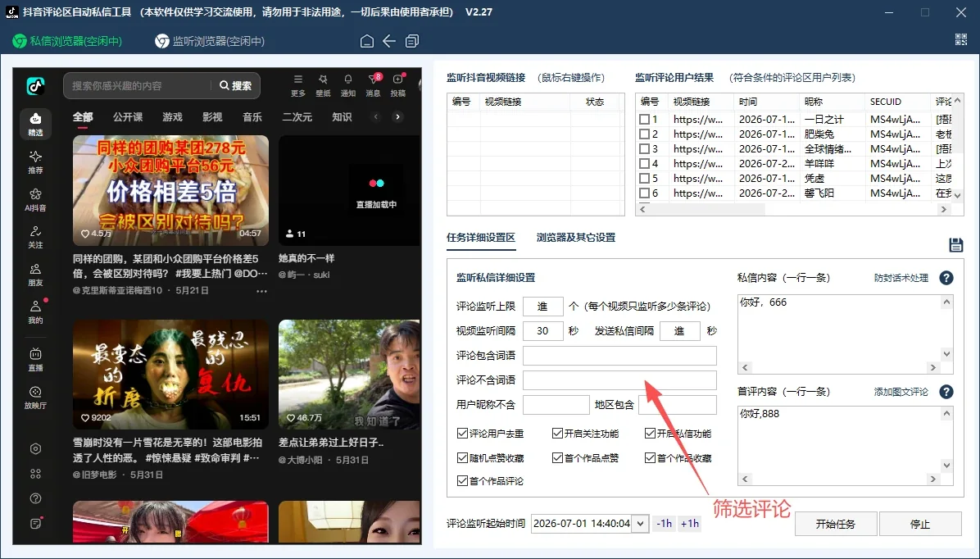Click the 用户昵称不含 input field
The image size is (980, 559).
tap(556, 405)
